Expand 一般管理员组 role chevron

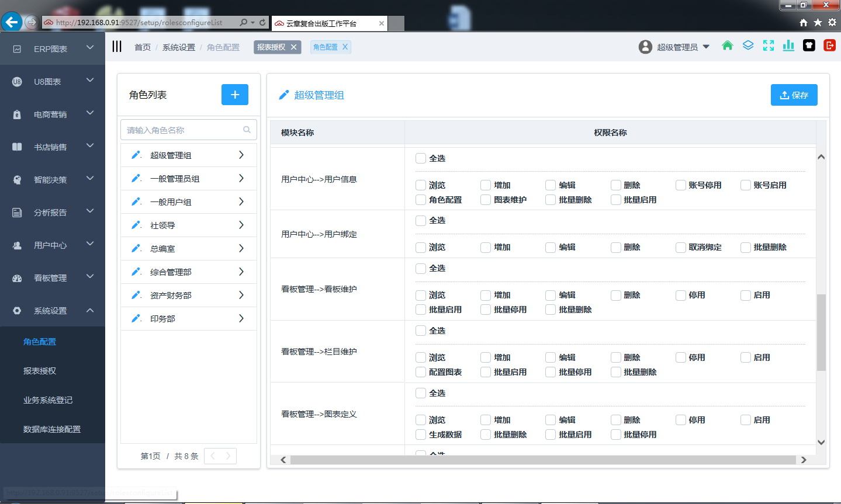(x=241, y=178)
